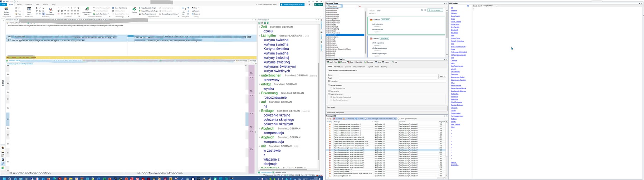Click Reverse filter button
This screenshot has height=180, width=644.
click(x=342, y=62)
